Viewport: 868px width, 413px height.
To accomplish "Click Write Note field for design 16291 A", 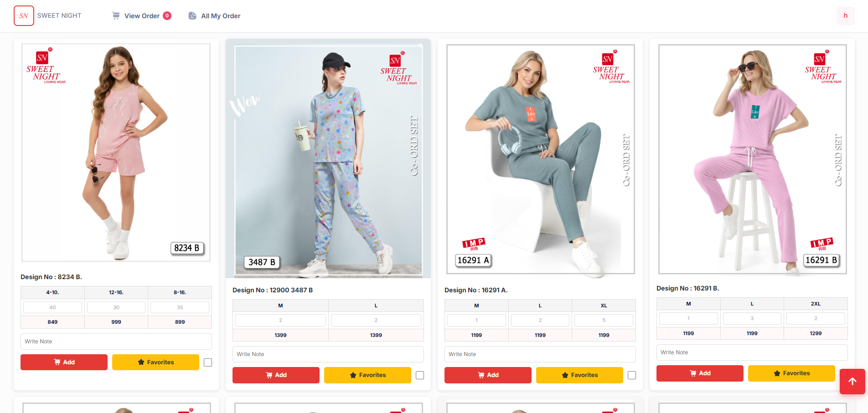I will click(x=540, y=354).
